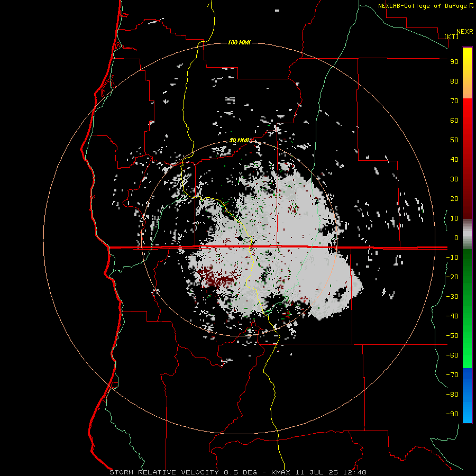Image resolution: width=476 pixels, height=476 pixels.
Task: Select the red outbound color scale segment
Action: pyautogui.click(x=467, y=159)
